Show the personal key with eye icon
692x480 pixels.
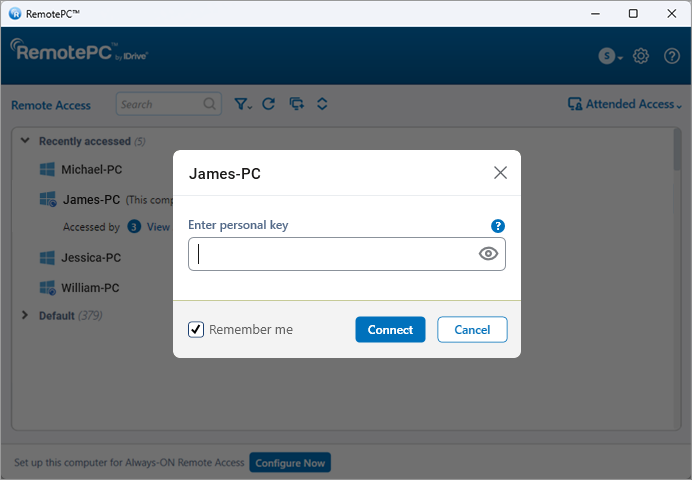point(488,254)
